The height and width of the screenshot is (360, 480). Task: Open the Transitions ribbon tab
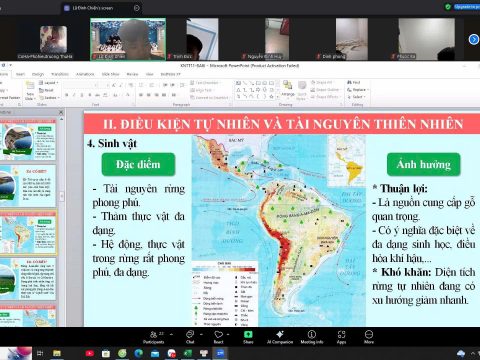pos(60,74)
